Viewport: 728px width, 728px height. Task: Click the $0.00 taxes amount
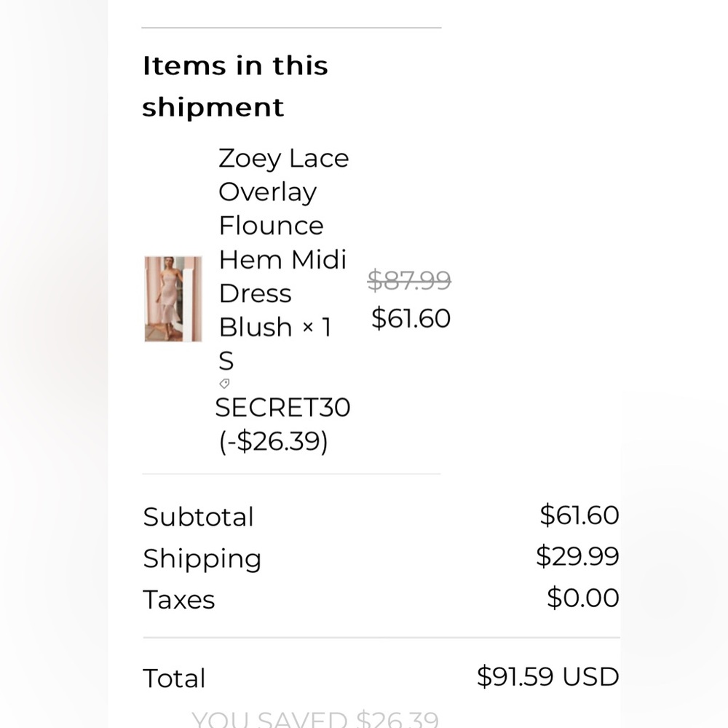pyautogui.click(x=582, y=597)
